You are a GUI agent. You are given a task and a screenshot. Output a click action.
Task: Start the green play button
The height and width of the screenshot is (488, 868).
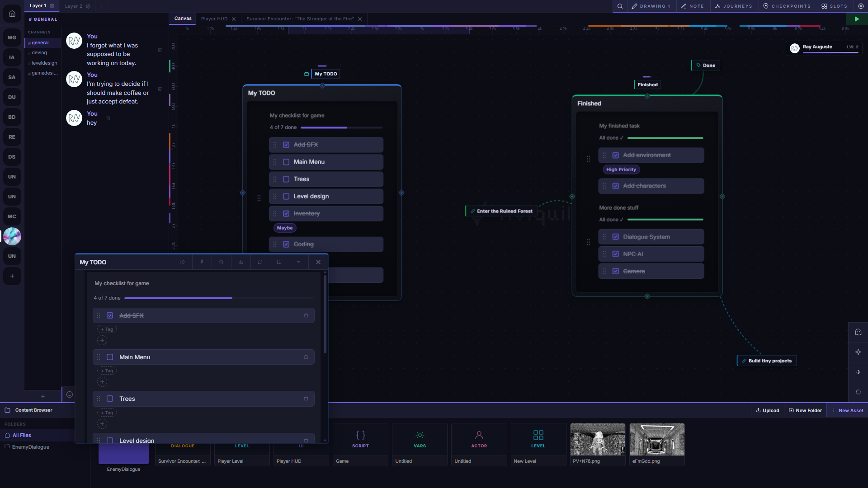[x=857, y=19]
